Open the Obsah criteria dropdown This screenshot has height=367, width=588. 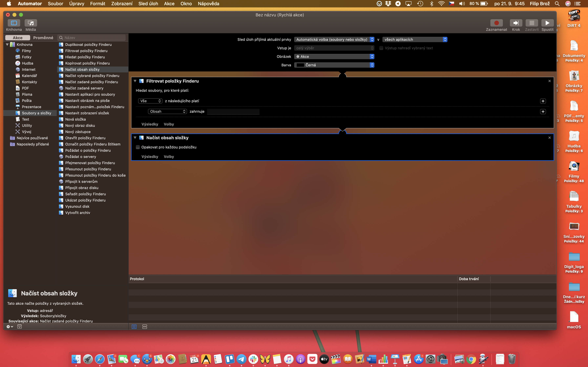(167, 111)
